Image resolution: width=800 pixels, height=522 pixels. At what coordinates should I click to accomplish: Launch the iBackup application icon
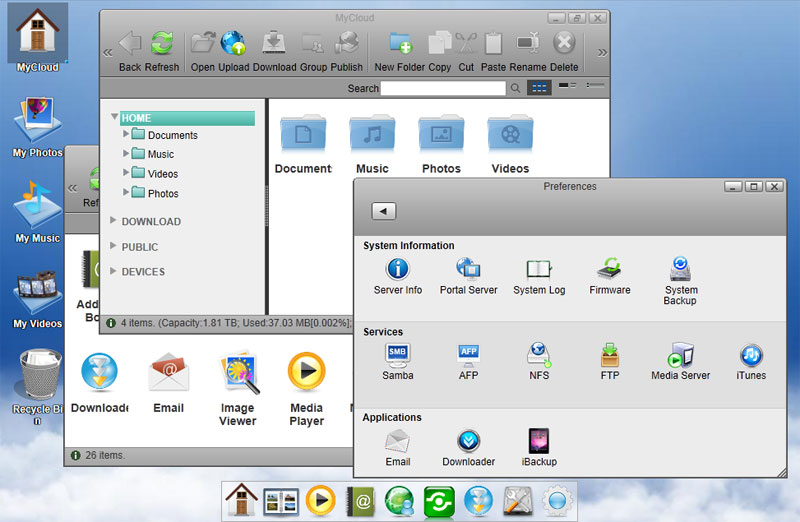[x=539, y=441]
